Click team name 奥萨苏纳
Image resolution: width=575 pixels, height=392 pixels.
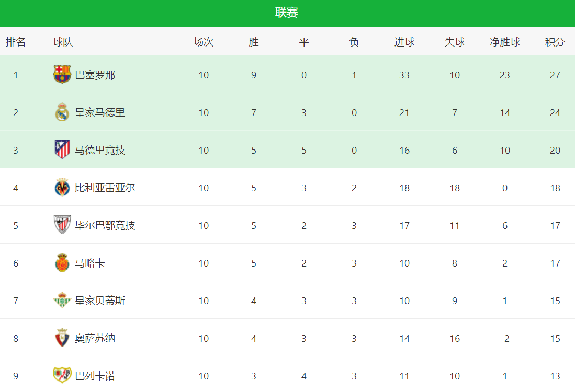(x=95, y=338)
